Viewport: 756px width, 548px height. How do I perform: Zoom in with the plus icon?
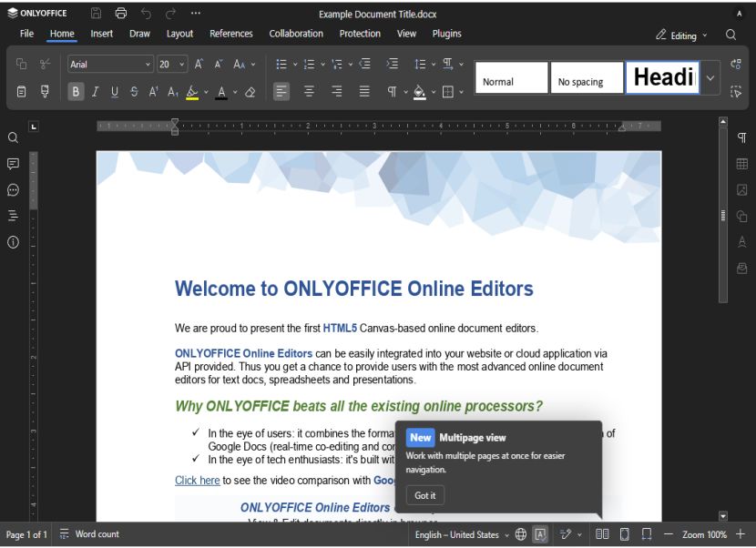pos(741,534)
